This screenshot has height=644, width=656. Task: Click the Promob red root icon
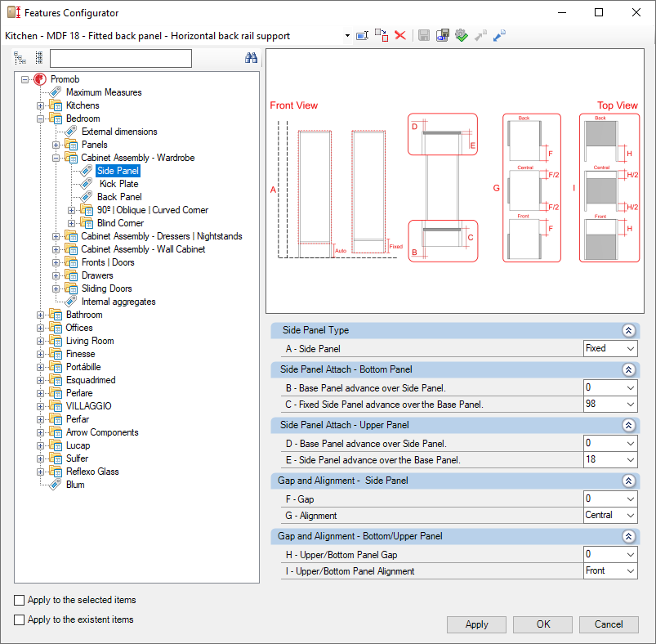coord(40,79)
